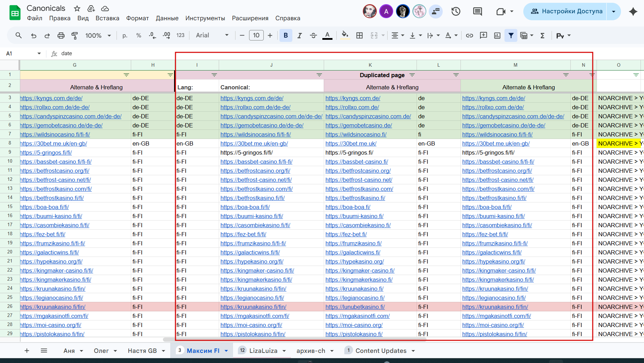Toggle bold formatting
The height and width of the screenshot is (363, 644).
(x=286, y=36)
